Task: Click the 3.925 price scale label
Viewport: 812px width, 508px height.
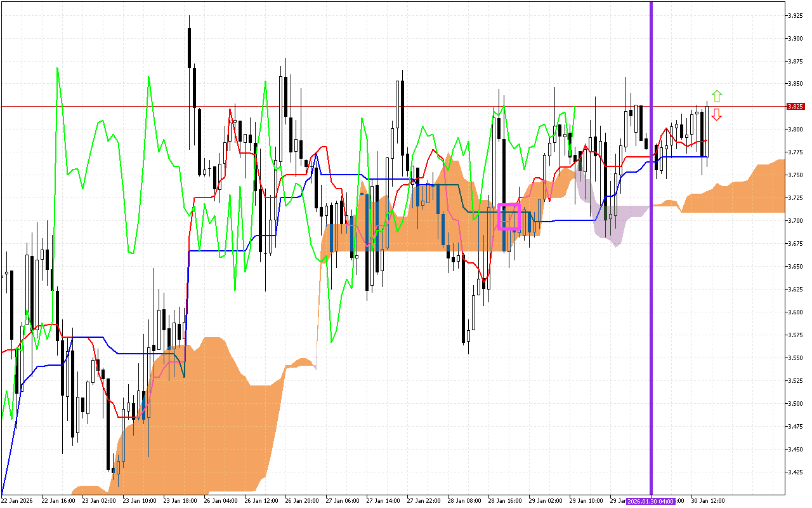Action: (795, 15)
